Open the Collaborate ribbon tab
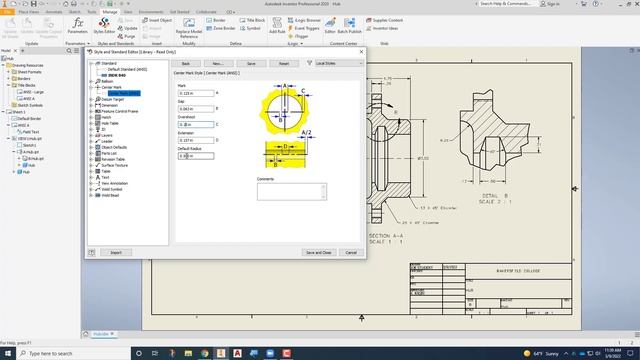Image resolution: width=640 pixels, height=360 pixels. pos(206,12)
